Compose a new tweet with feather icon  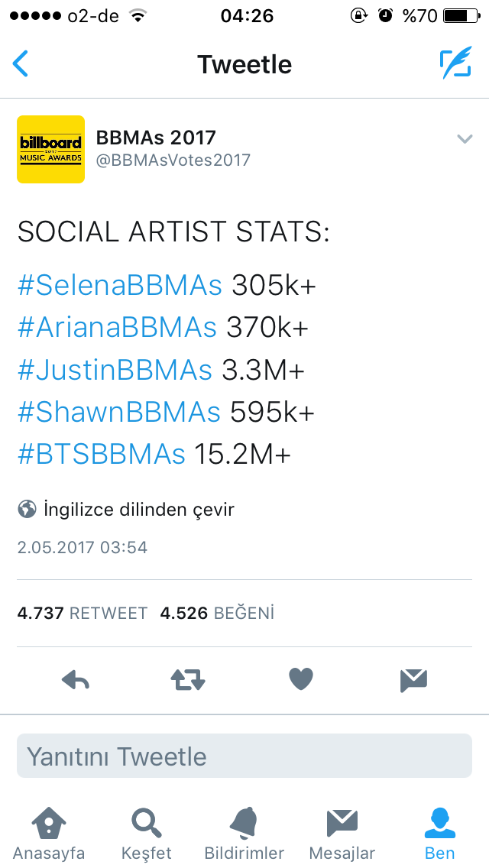pos(455,64)
